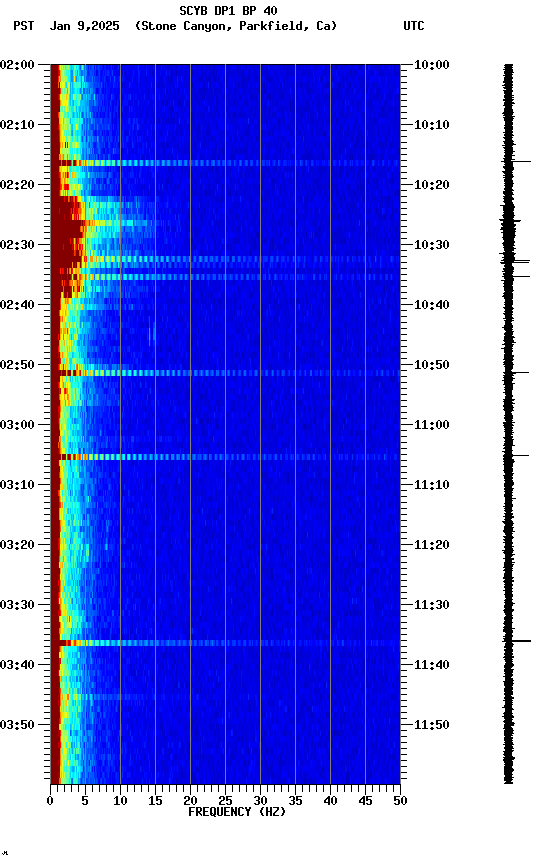Click the 03:30 PST time label
Screen dimensions: 552x864
point(17,606)
